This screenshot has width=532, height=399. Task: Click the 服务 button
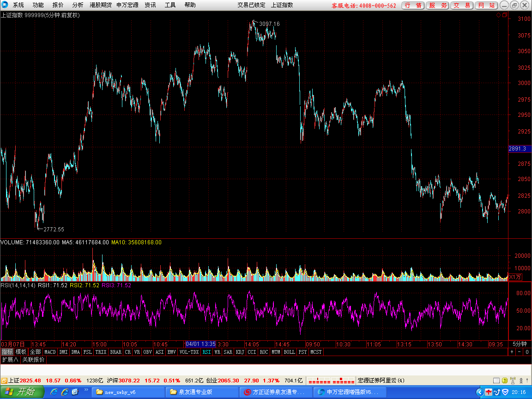click(x=438, y=6)
